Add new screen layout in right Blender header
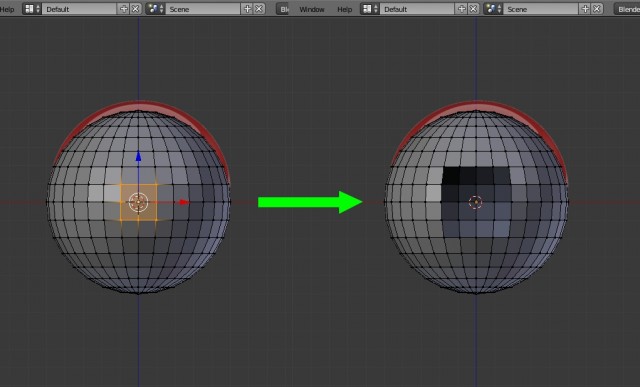 click(462, 9)
